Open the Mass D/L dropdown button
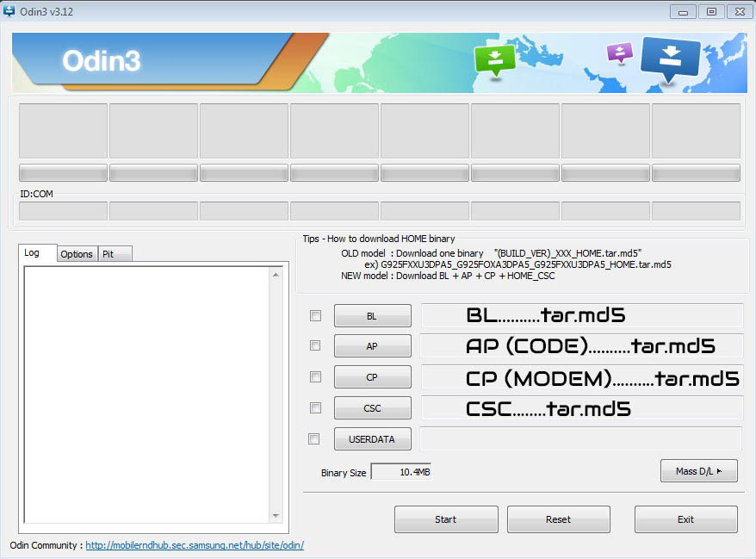This screenshot has height=559, width=756. tap(698, 471)
